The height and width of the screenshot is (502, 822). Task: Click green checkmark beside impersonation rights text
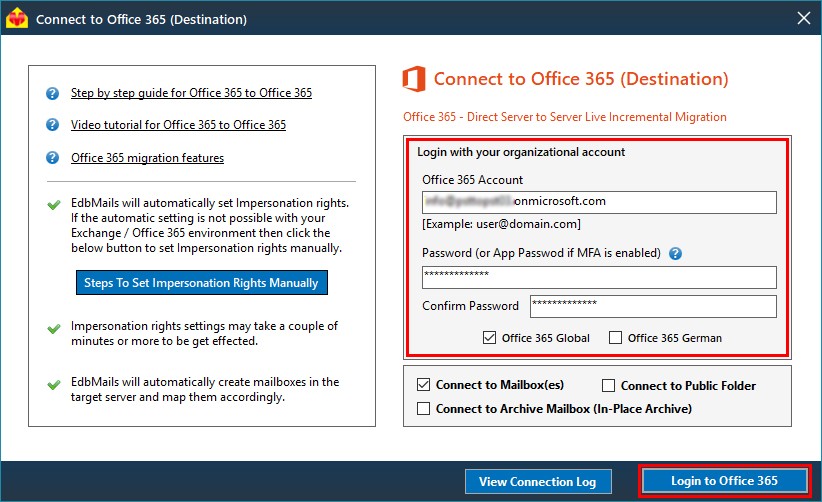point(53,204)
